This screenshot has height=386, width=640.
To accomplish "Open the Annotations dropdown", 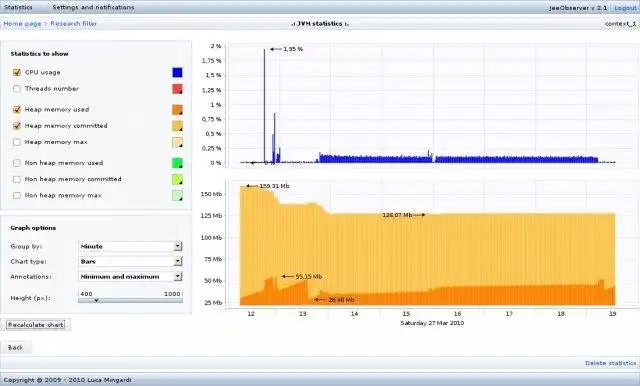I will coord(130,277).
